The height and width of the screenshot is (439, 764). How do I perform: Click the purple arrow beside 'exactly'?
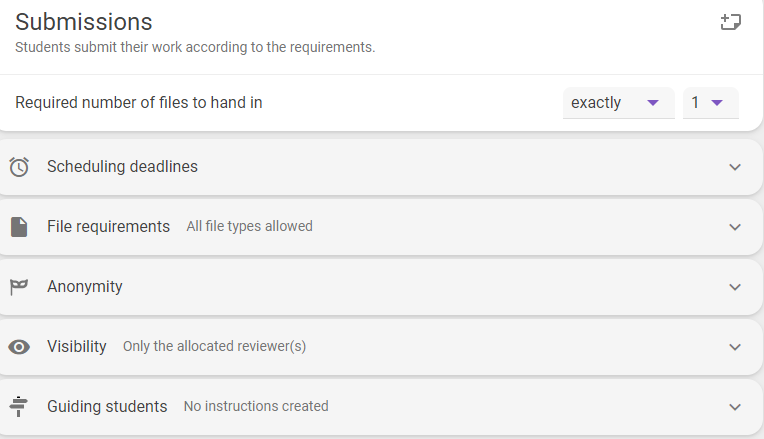point(653,103)
